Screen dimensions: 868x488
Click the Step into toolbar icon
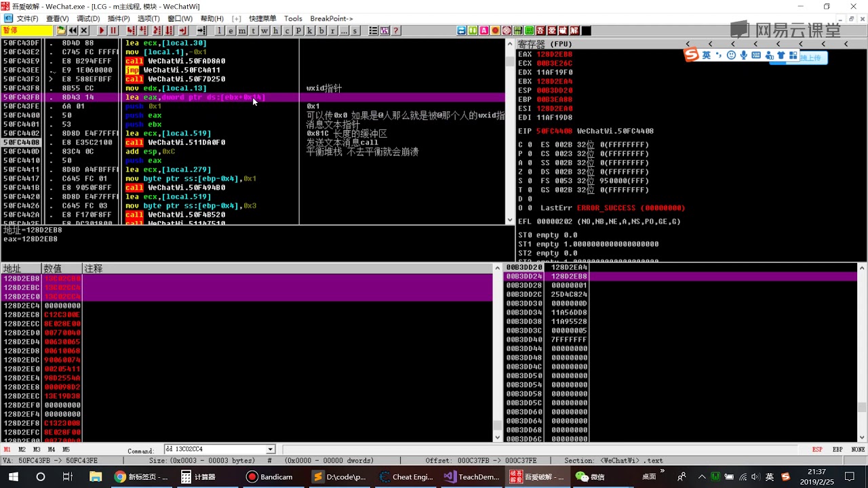[x=131, y=30]
